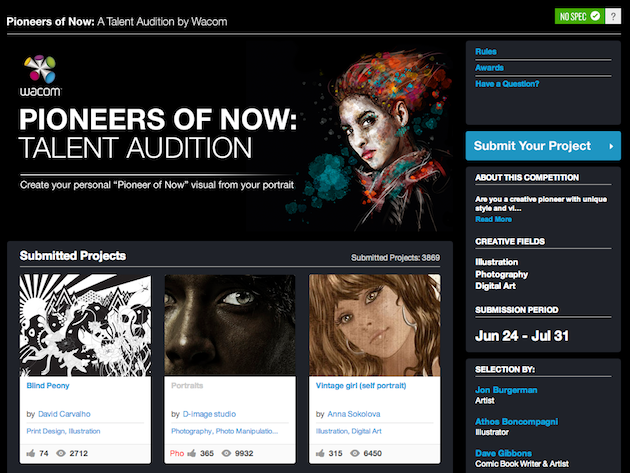630x473 pixels.
Task: Click the 2712 views count
Action: [x=79, y=453]
